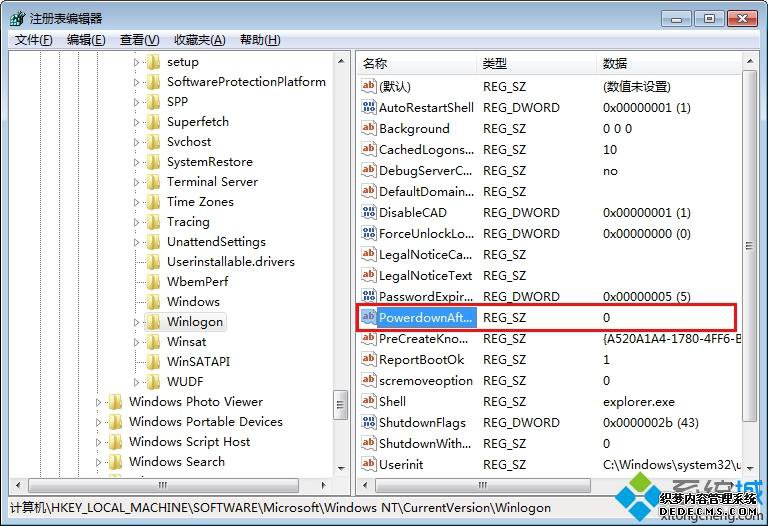Click the Registry Editor title bar icon
This screenshot has width=768, height=526.
17,19
